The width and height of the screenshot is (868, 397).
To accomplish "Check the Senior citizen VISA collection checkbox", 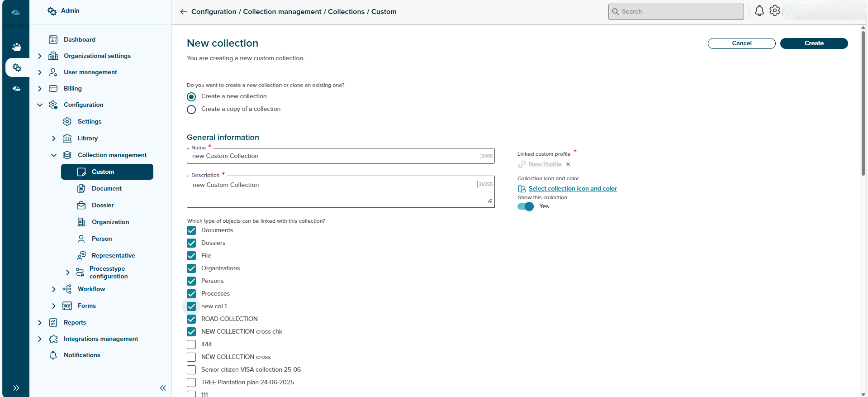I will coord(191,370).
